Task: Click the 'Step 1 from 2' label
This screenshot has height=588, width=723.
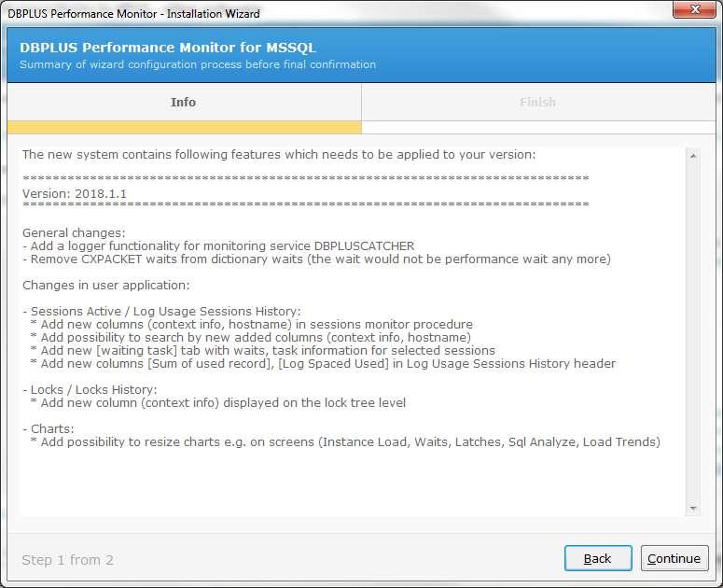Action: [68, 560]
